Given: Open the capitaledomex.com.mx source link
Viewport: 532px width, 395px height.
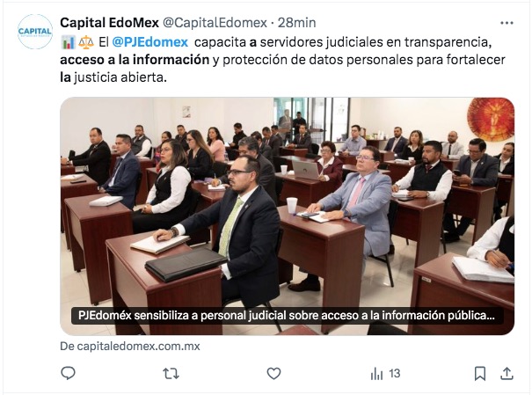Looking at the screenshot, I should [130, 346].
